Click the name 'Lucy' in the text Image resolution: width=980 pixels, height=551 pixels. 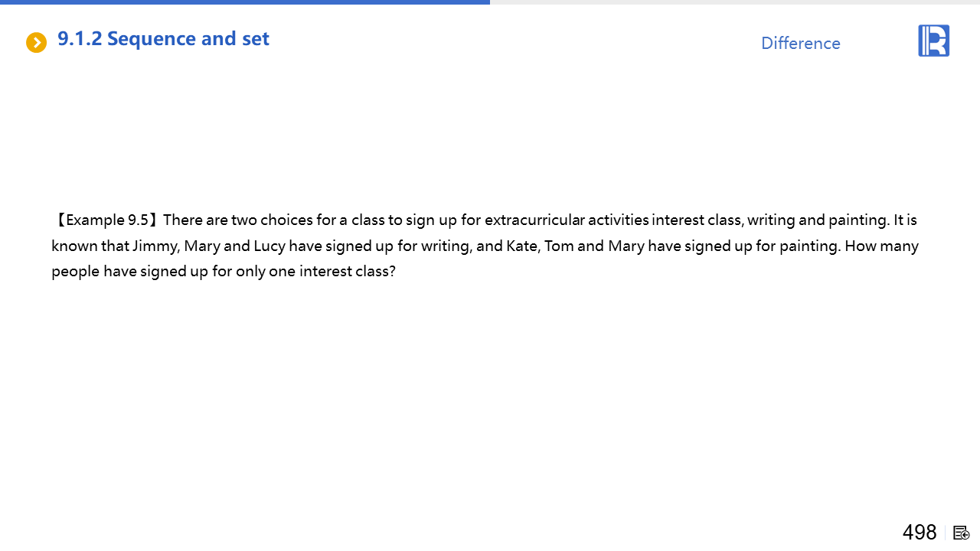pyautogui.click(x=269, y=246)
